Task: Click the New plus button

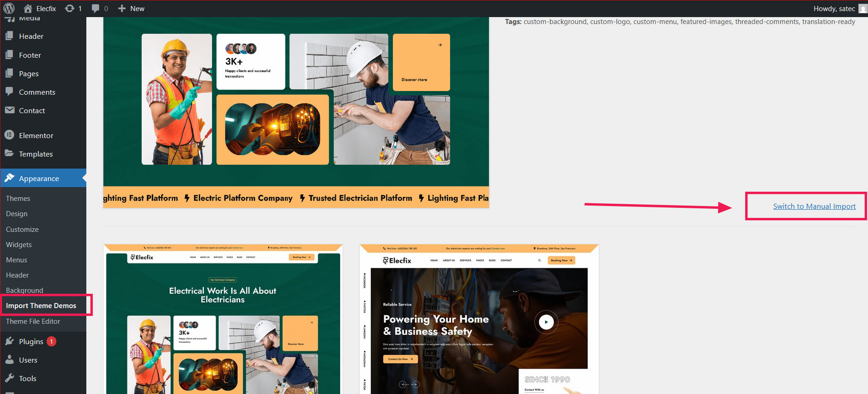Action: click(131, 8)
